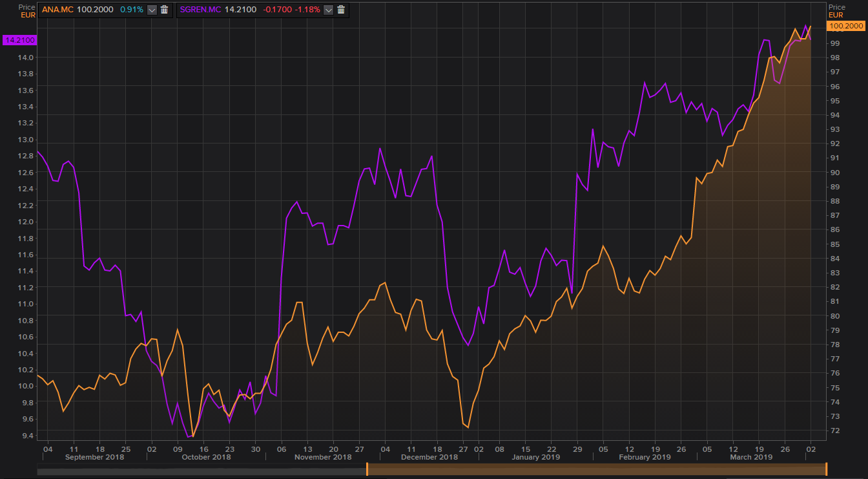Click the 29 date tick above January 2019
The width and height of the screenshot is (868, 479).
[x=577, y=448]
